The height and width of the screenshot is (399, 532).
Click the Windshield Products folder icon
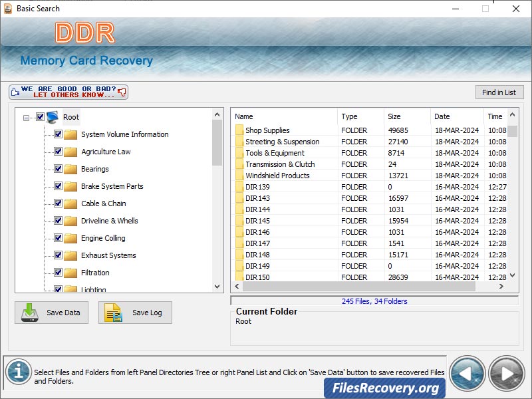pyautogui.click(x=239, y=176)
